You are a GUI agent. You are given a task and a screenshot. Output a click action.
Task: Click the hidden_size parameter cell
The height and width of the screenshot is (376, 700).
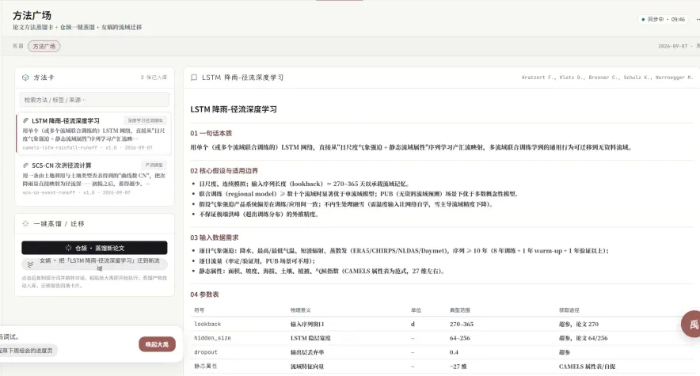click(x=212, y=338)
